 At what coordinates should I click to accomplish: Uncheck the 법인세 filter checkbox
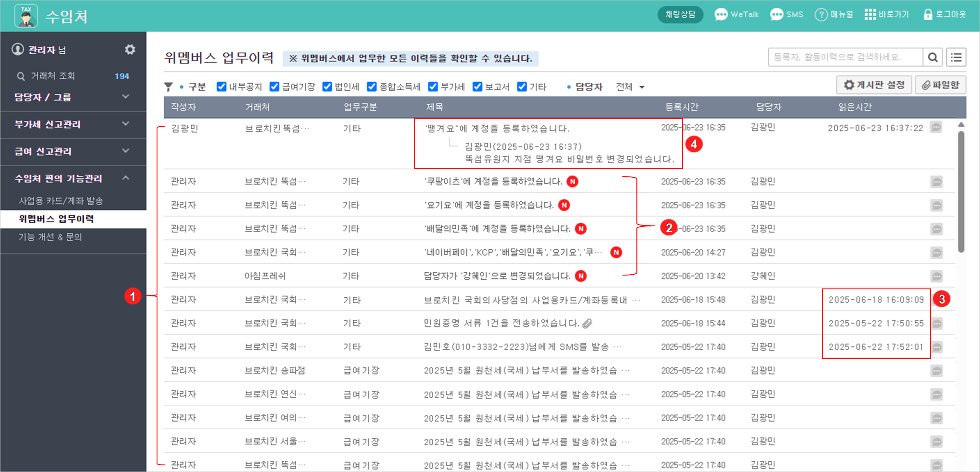point(327,86)
